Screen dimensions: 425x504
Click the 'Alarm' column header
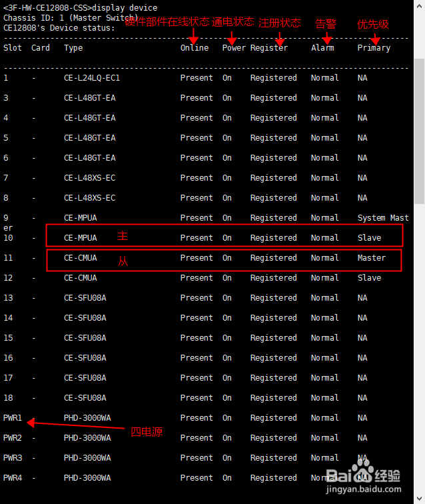(x=322, y=48)
